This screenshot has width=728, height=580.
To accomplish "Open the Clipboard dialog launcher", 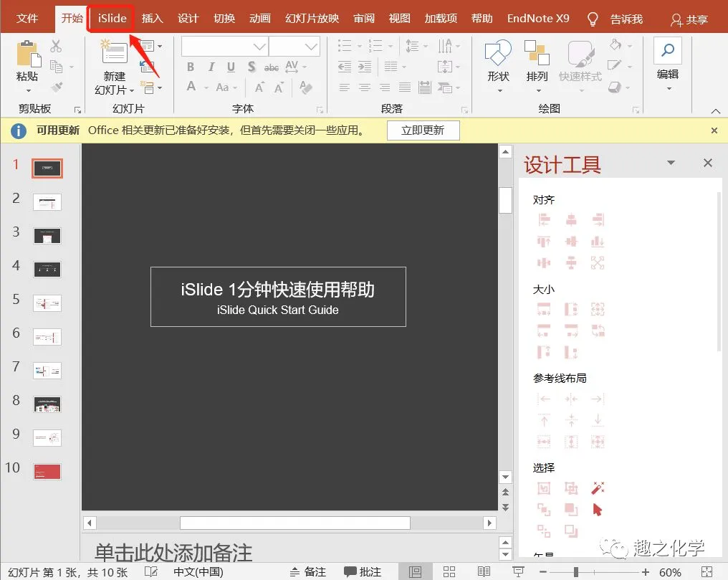I will pyautogui.click(x=78, y=110).
